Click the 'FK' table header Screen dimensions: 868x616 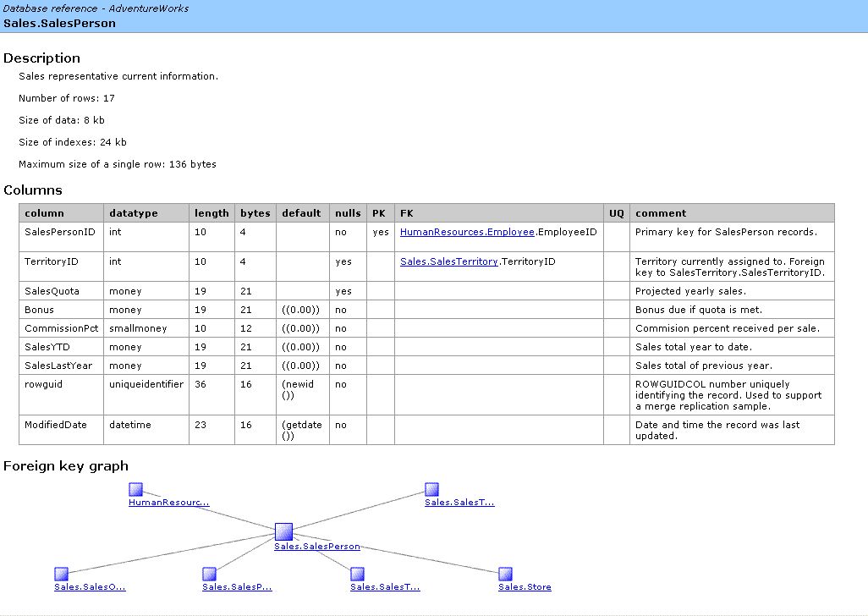coord(499,213)
